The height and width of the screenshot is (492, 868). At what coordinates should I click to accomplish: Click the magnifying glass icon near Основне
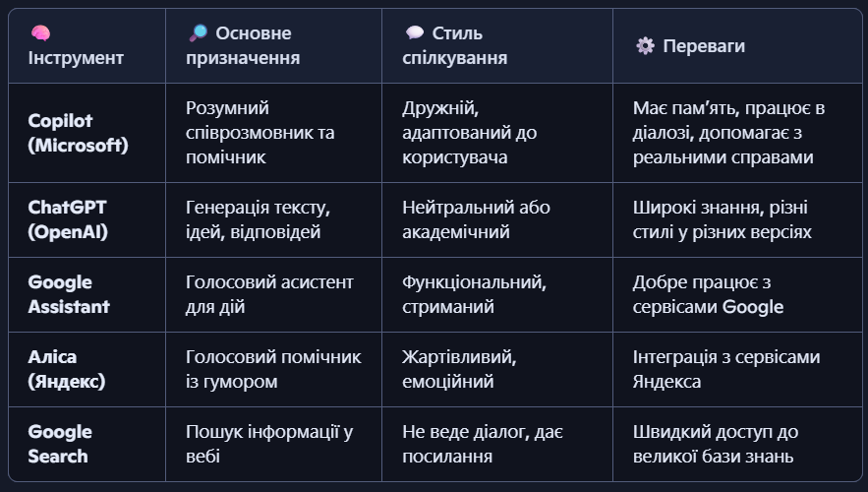(197, 32)
